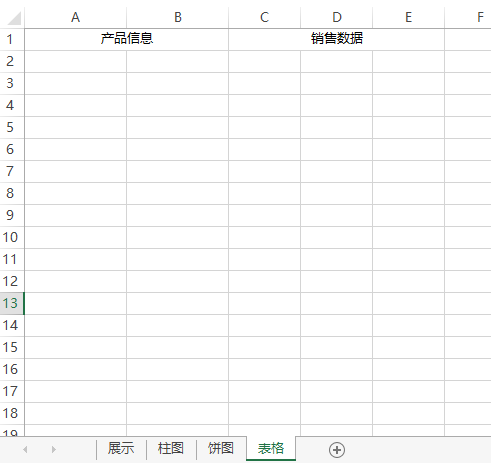The image size is (491, 463).
Task: Select column B header
Action: 178,17
